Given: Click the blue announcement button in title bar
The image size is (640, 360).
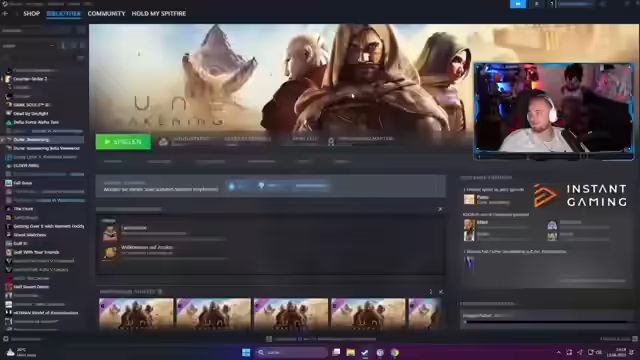Looking at the screenshot, I should (x=518, y=4).
